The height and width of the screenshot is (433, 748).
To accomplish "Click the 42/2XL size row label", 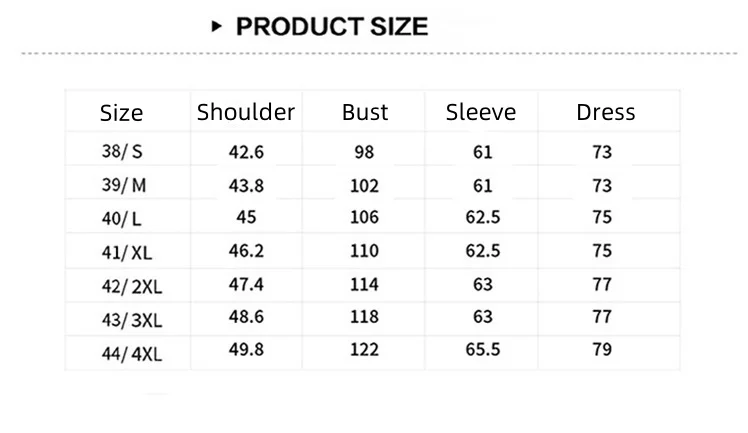I will click(x=132, y=286).
